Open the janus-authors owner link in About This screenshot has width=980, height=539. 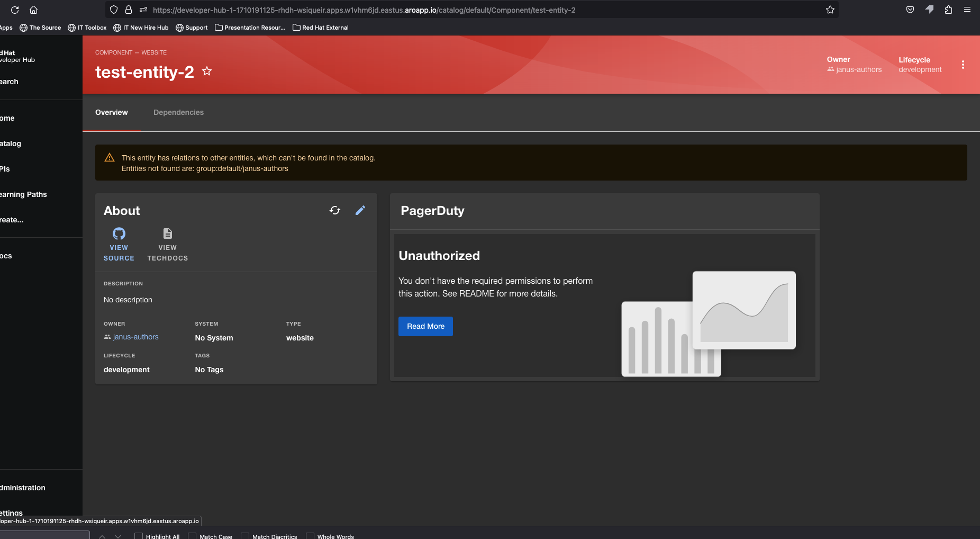coord(135,337)
